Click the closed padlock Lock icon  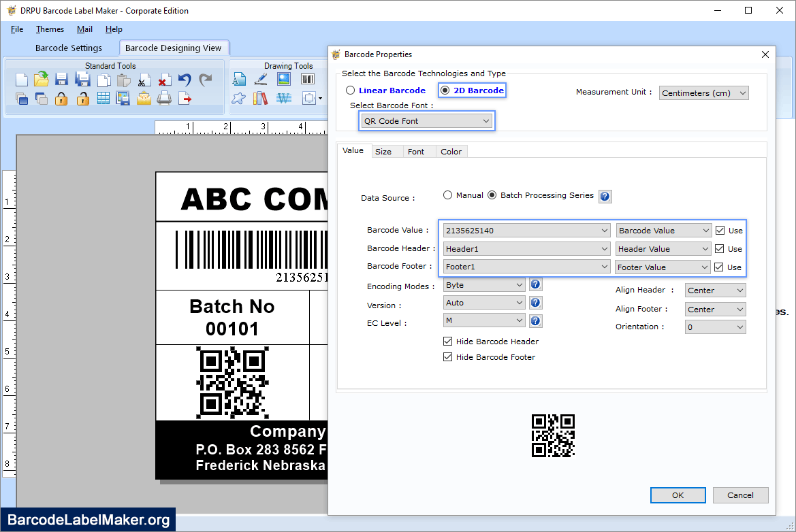click(x=61, y=99)
